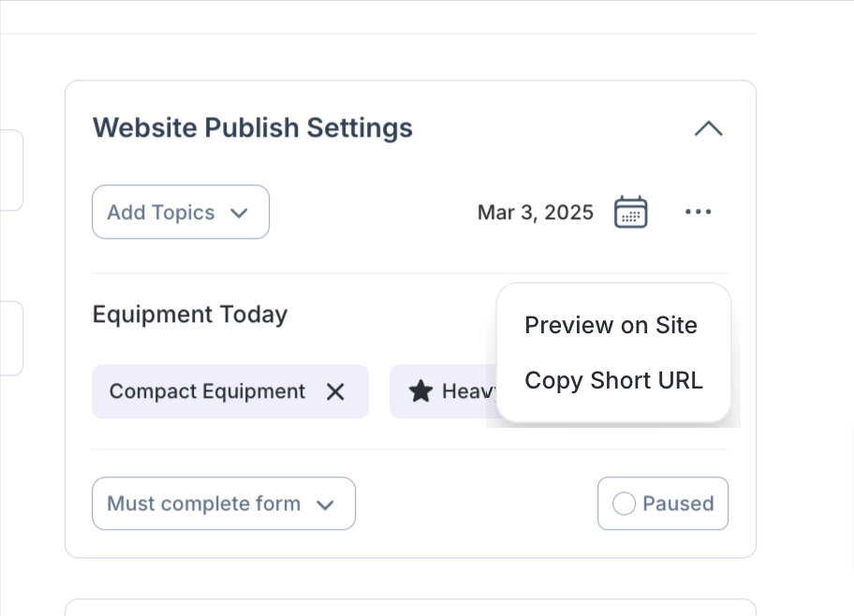Click the Paused label text
This screenshot has height=616, width=854.
(x=678, y=504)
